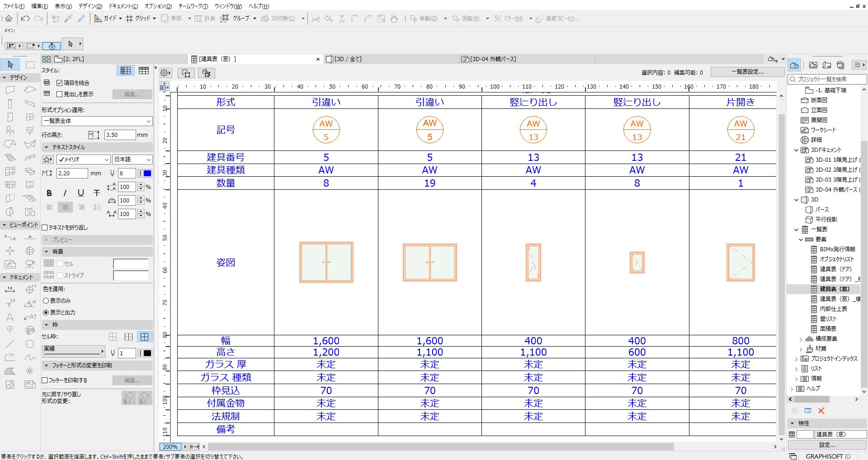Select the Line tool in toolbox
The height and width of the screenshot is (460, 868).
(10, 344)
